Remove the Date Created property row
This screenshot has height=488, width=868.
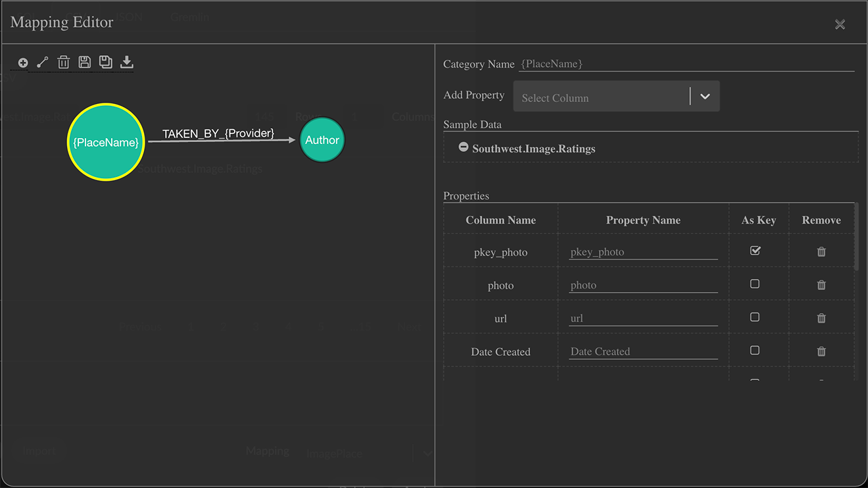click(821, 352)
